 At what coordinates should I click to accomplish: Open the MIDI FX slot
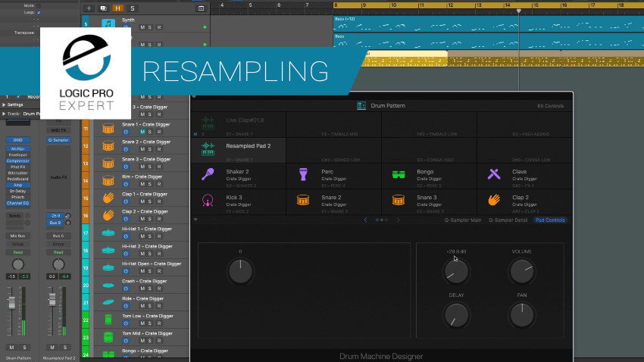(58, 130)
